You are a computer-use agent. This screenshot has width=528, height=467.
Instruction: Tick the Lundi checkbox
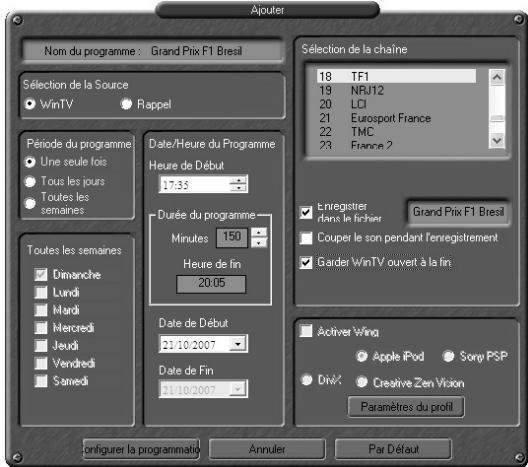click(41, 292)
